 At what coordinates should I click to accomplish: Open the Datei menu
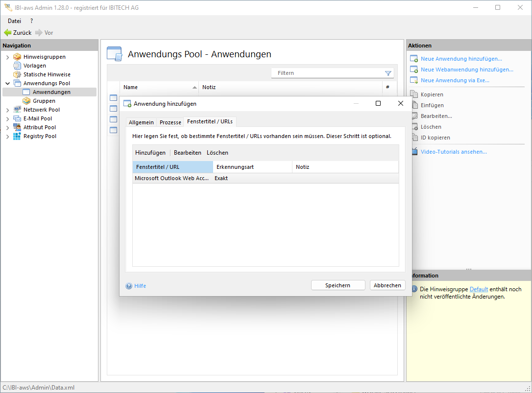tap(14, 21)
